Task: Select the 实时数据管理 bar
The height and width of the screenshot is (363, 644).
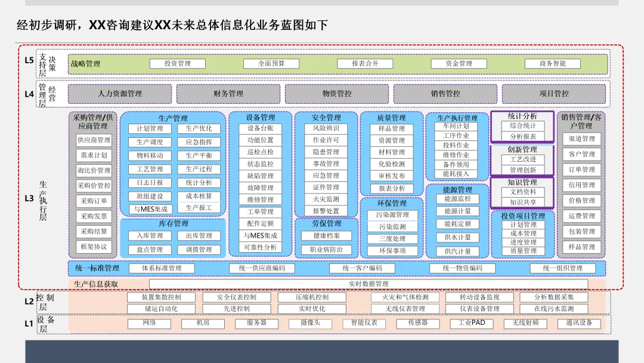Action: 369,284
